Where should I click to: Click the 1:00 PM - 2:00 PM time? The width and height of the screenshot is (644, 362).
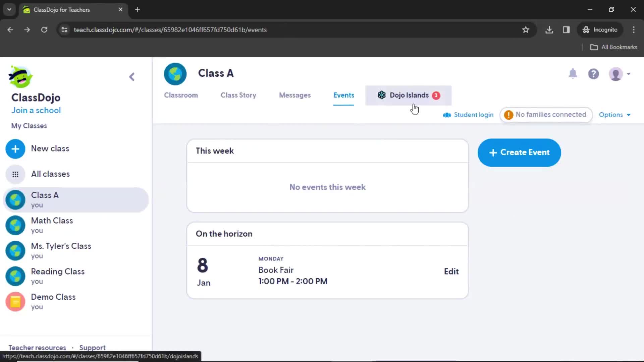tap(293, 282)
